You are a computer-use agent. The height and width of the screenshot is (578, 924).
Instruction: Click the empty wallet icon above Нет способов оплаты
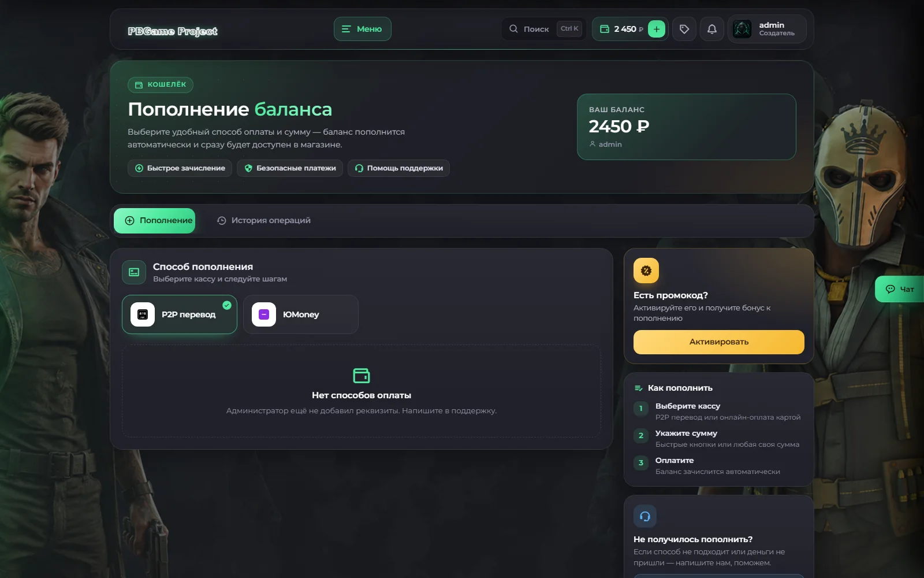(x=362, y=376)
